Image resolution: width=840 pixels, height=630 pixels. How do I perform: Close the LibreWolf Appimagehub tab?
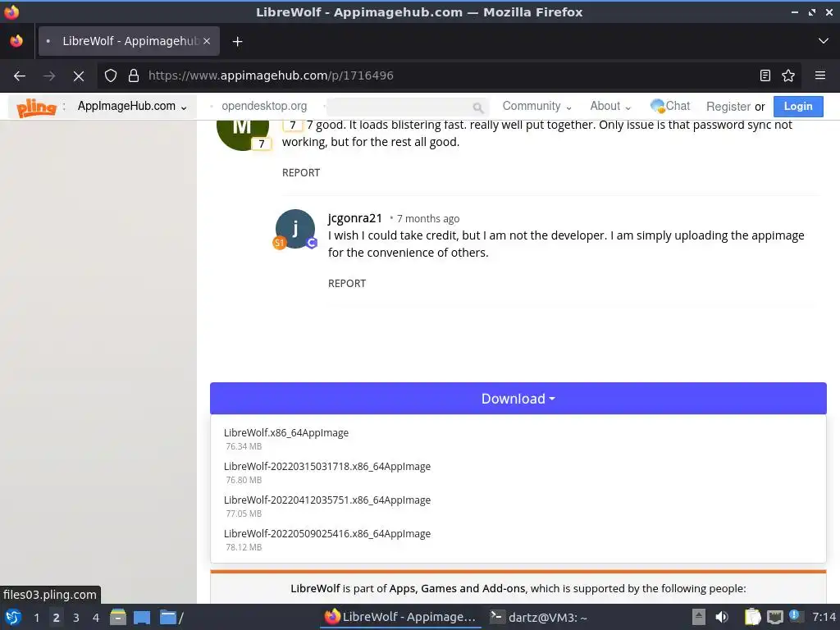click(207, 41)
